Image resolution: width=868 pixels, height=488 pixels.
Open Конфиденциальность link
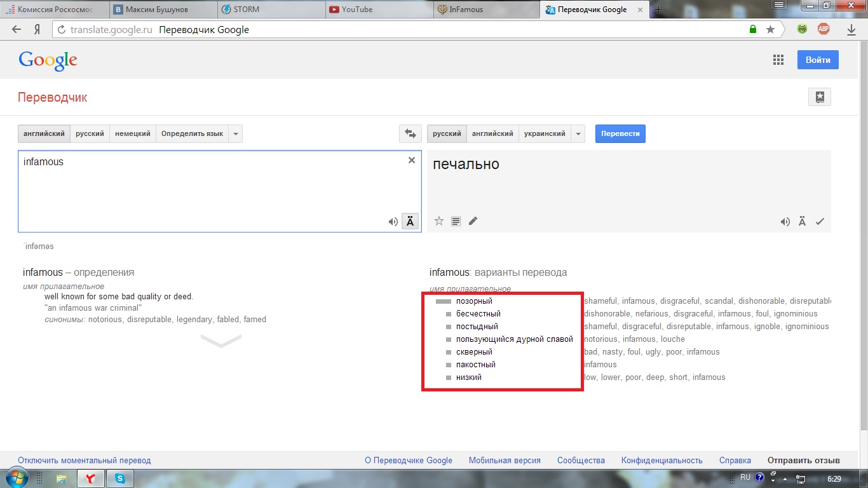662,461
